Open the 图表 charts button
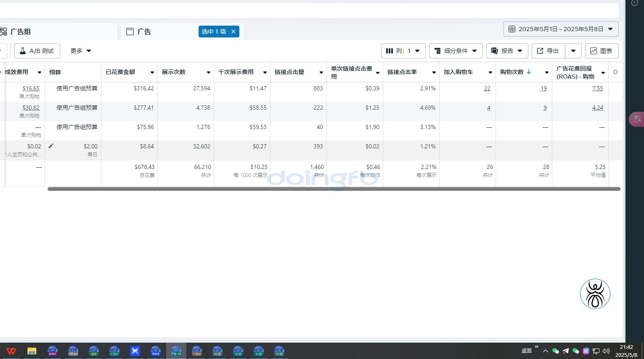644x359 pixels. (602, 51)
